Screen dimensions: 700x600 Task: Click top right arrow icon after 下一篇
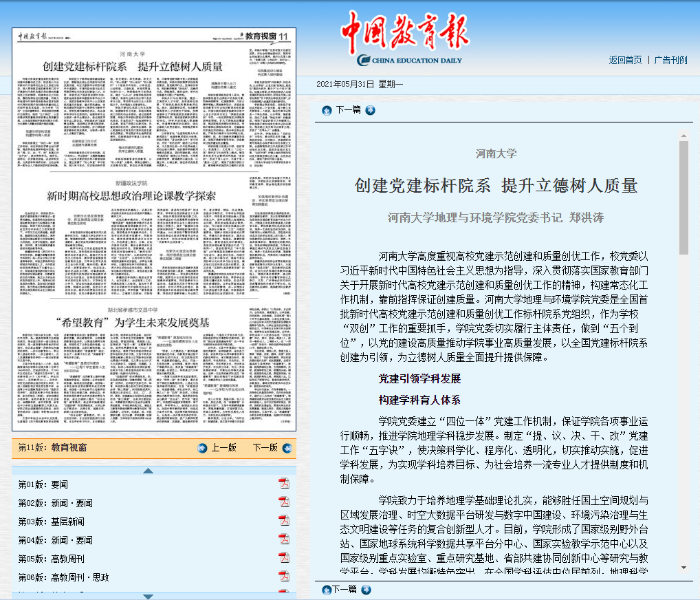pyautogui.click(x=370, y=110)
